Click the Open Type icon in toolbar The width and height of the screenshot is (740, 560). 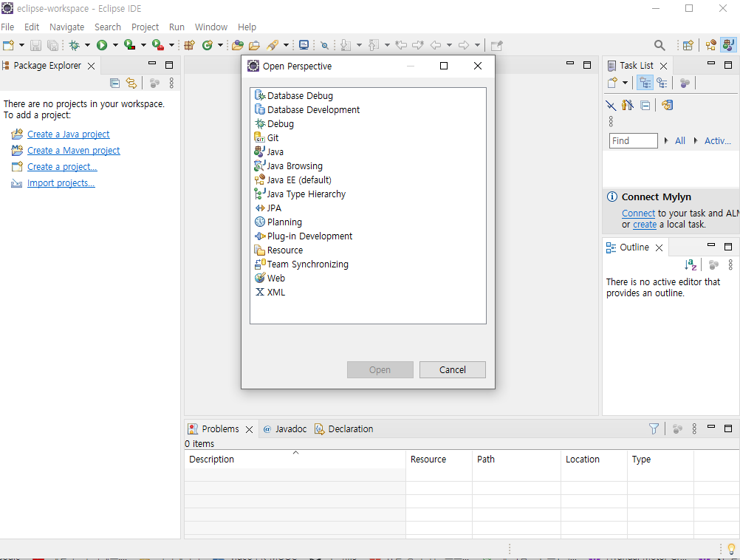click(x=238, y=45)
